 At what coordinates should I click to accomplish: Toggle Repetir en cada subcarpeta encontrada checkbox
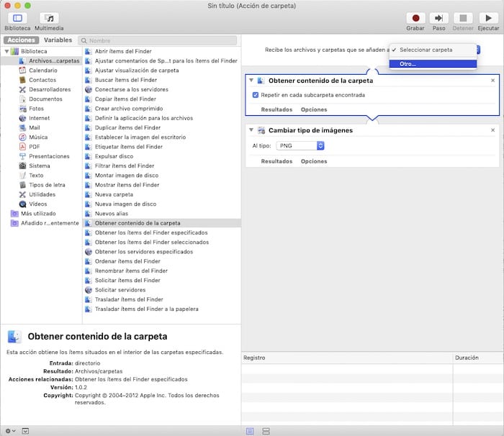pyautogui.click(x=256, y=95)
